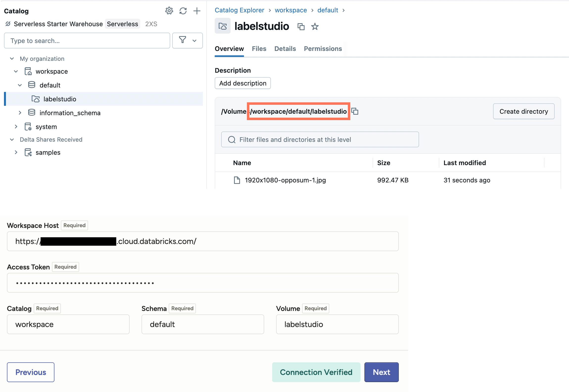Copy the labelstudio name via copy icon
The width and height of the screenshot is (569, 392).
click(x=301, y=26)
